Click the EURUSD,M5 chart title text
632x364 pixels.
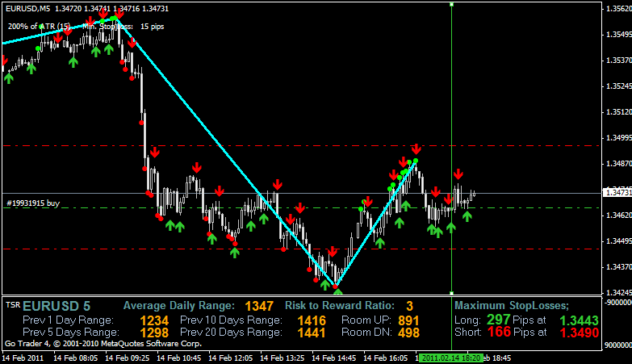[x=27, y=8]
